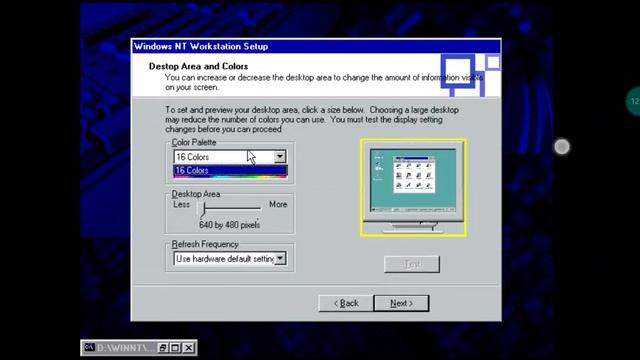Click the Test button
This screenshot has width=640, height=360.
coord(412,264)
